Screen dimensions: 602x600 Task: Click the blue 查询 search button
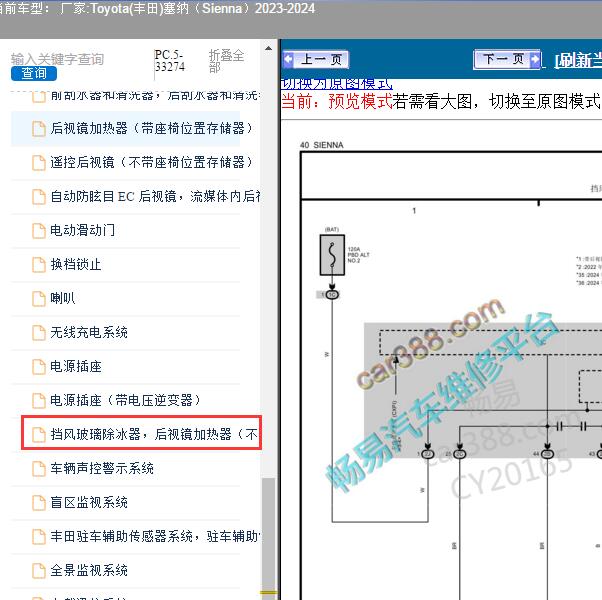pyautogui.click(x=34, y=73)
